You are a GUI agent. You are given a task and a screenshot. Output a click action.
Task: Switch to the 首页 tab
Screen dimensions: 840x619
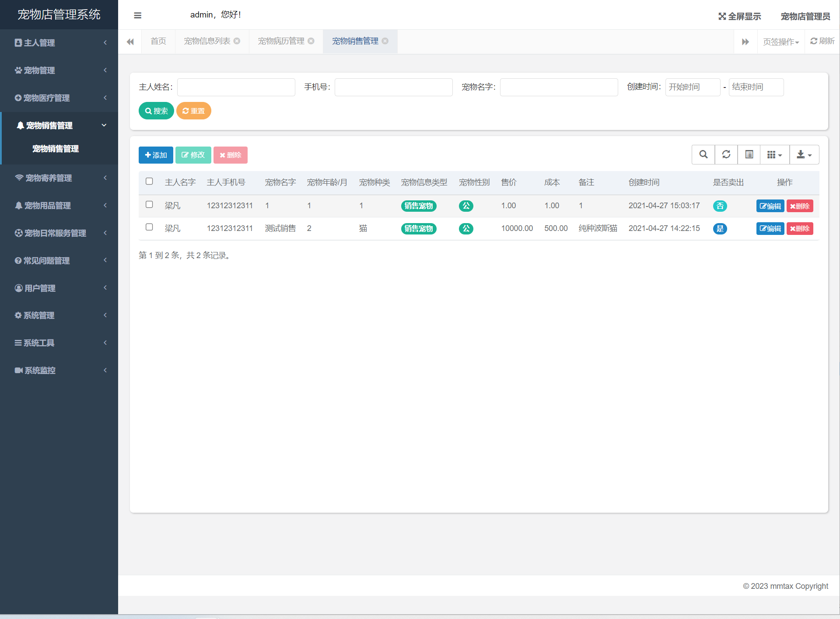[x=158, y=41]
